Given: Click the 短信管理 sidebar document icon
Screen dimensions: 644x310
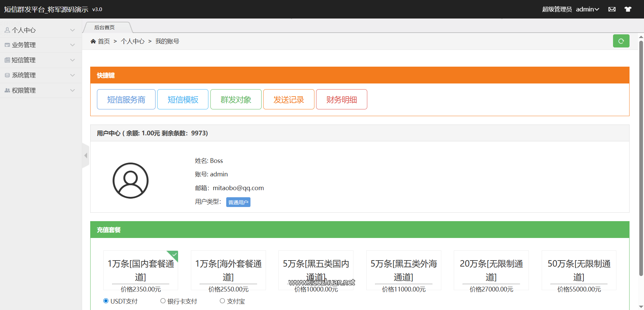Looking at the screenshot, I should click(7, 60).
